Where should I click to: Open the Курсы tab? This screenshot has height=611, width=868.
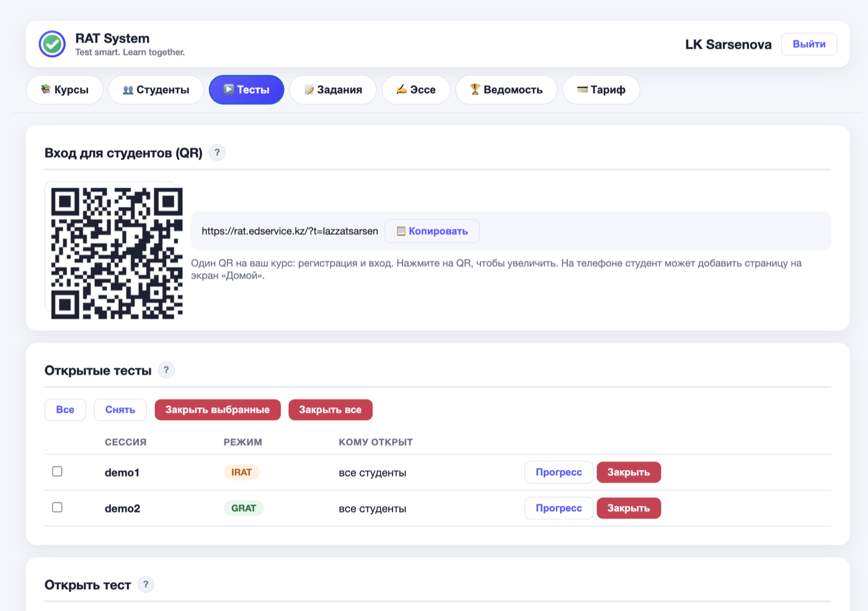(64, 90)
